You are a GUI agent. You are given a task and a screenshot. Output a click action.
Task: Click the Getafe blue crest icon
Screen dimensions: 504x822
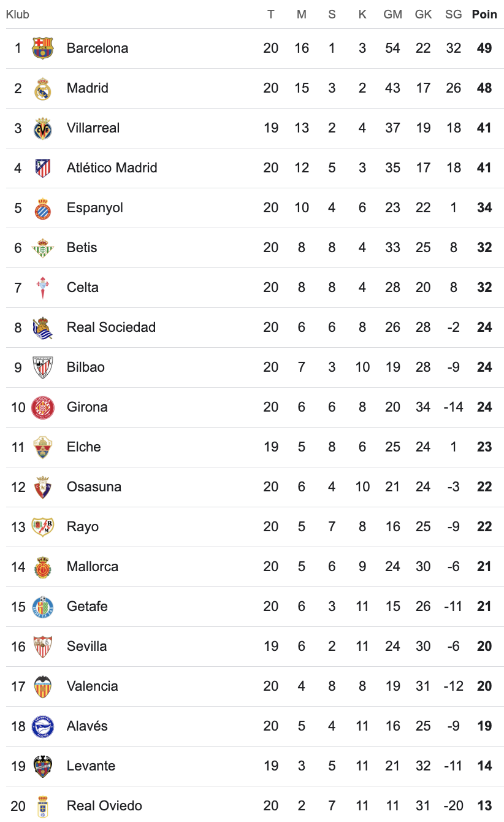pos(42,607)
